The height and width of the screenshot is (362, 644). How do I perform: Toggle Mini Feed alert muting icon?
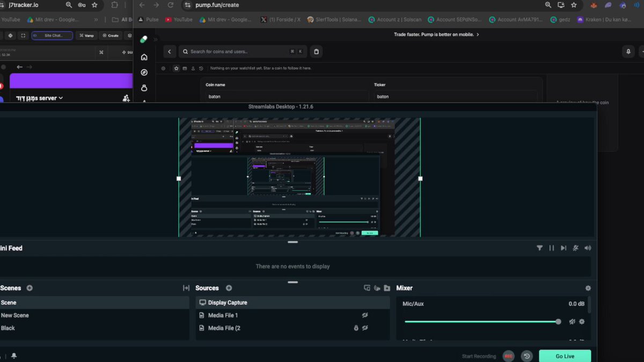(575, 248)
